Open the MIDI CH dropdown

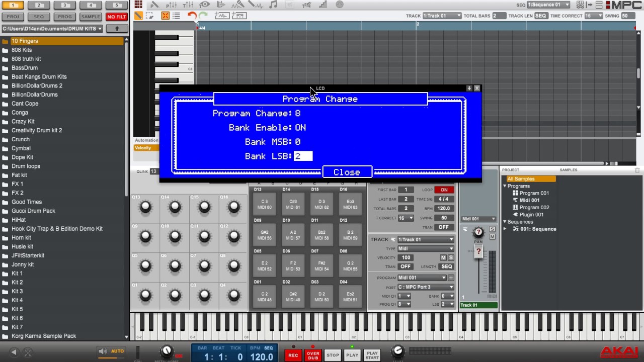[x=404, y=296]
